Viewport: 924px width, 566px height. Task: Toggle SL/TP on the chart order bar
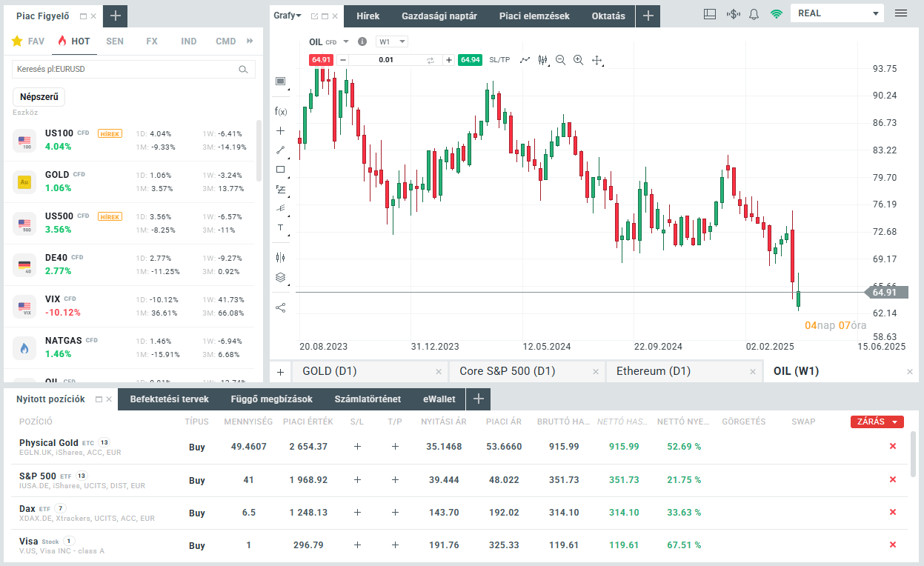499,60
